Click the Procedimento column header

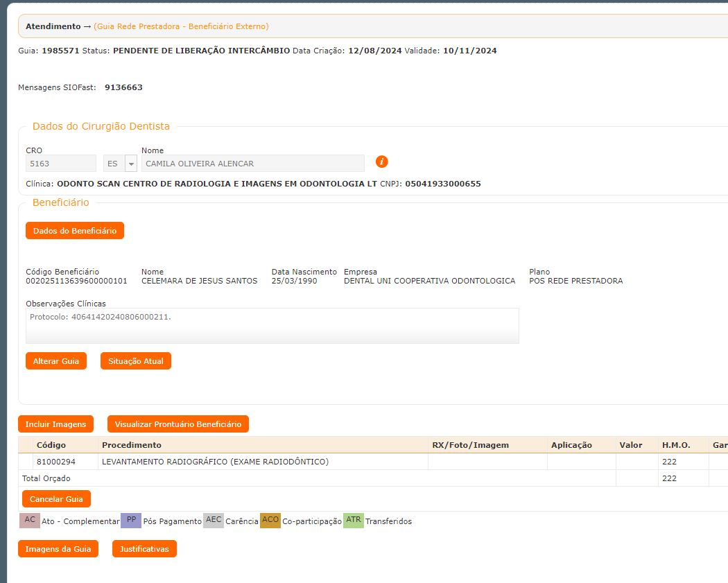pyautogui.click(x=132, y=445)
